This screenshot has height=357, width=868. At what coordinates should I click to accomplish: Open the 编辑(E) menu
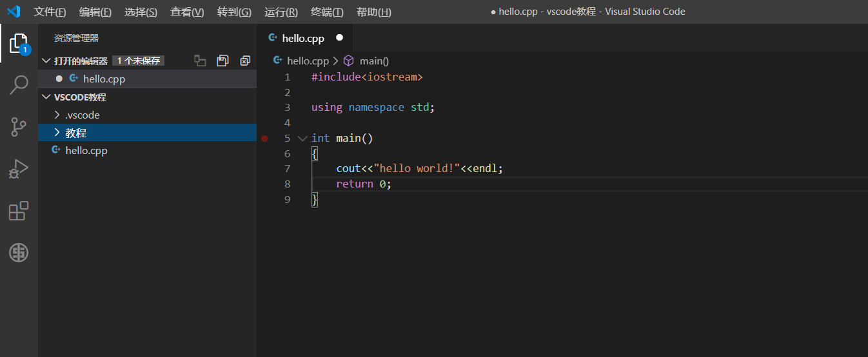95,12
